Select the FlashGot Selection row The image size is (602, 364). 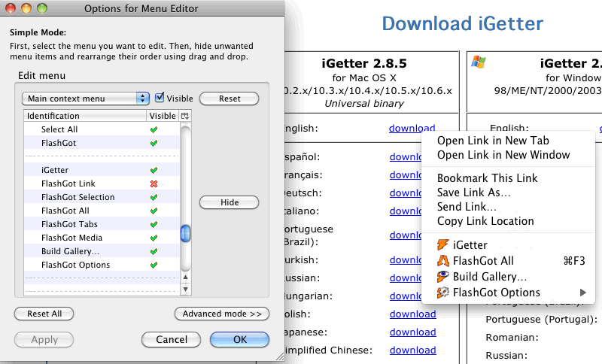click(x=102, y=197)
